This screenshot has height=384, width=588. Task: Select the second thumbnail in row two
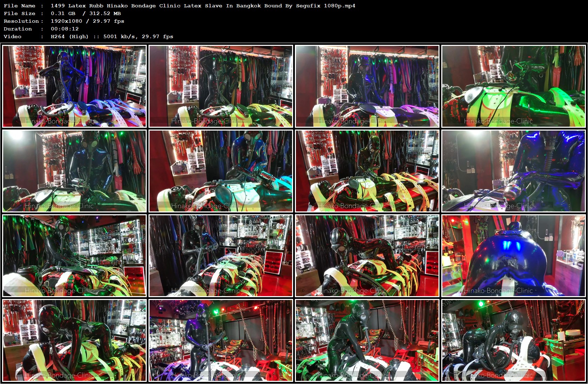point(221,171)
